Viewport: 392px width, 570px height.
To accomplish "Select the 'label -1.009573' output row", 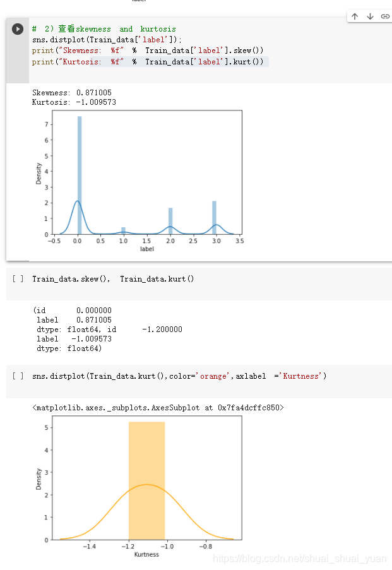I will tap(74, 339).
